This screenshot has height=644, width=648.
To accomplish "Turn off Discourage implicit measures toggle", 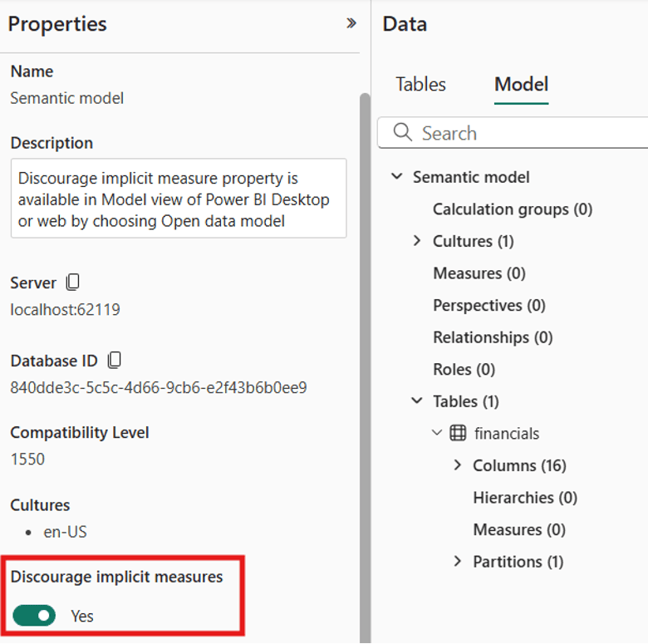I will (x=34, y=616).
